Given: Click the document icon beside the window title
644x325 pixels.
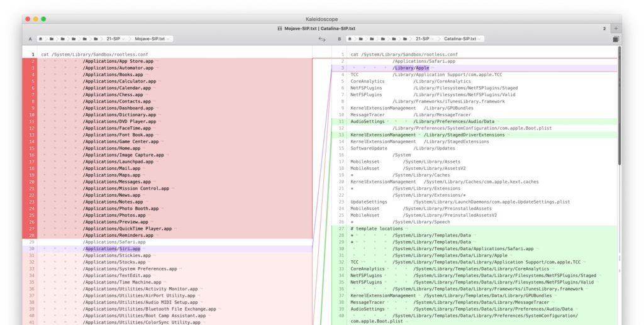Looking at the screenshot, I should pos(279,28).
